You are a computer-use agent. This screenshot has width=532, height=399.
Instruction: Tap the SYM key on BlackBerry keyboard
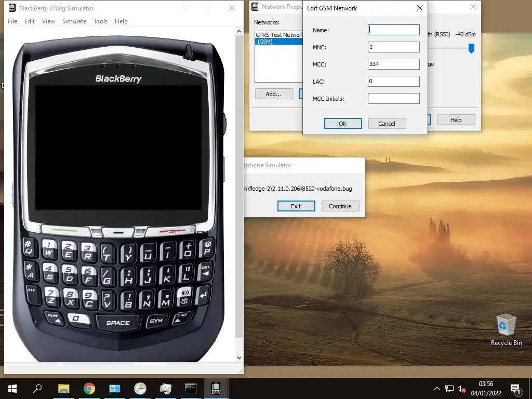[156, 321]
